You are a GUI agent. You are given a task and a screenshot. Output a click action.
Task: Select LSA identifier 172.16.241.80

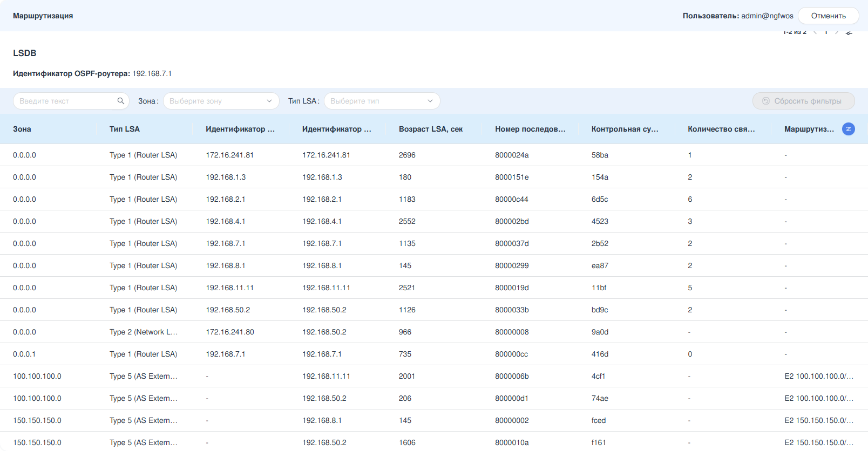230,332
